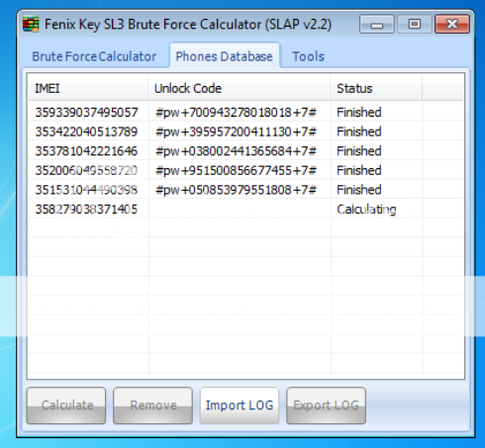Sort by the Status column header
Screen dimensions: 485x448
coord(376,88)
